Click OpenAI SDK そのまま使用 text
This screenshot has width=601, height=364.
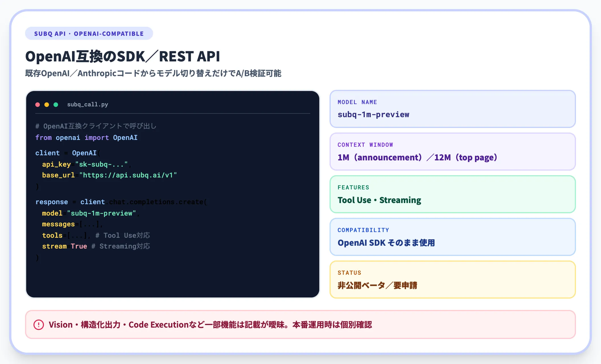point(386,243)
